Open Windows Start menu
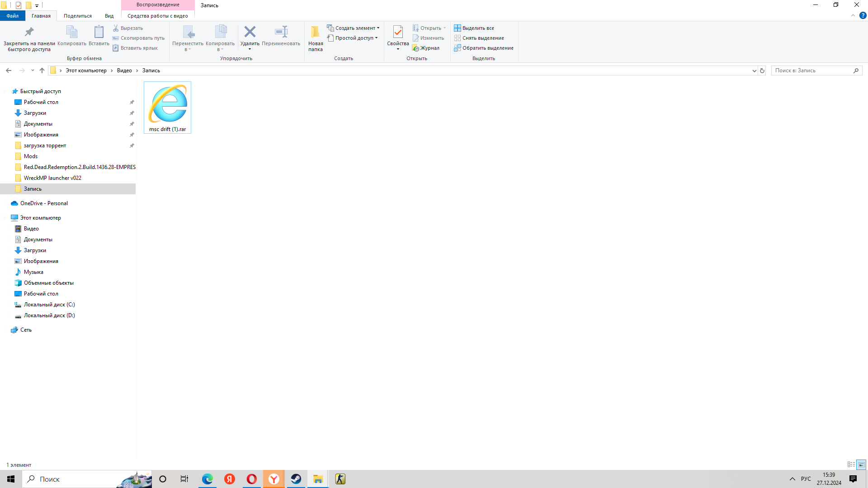Viewport: 868px width, 488px height. (x=11, y=479)
